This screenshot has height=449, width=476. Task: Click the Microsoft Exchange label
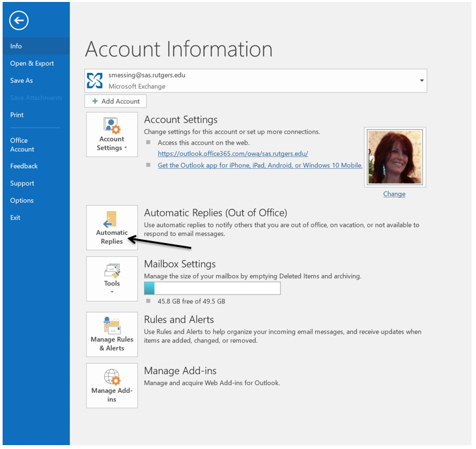[x=137, y=86]
